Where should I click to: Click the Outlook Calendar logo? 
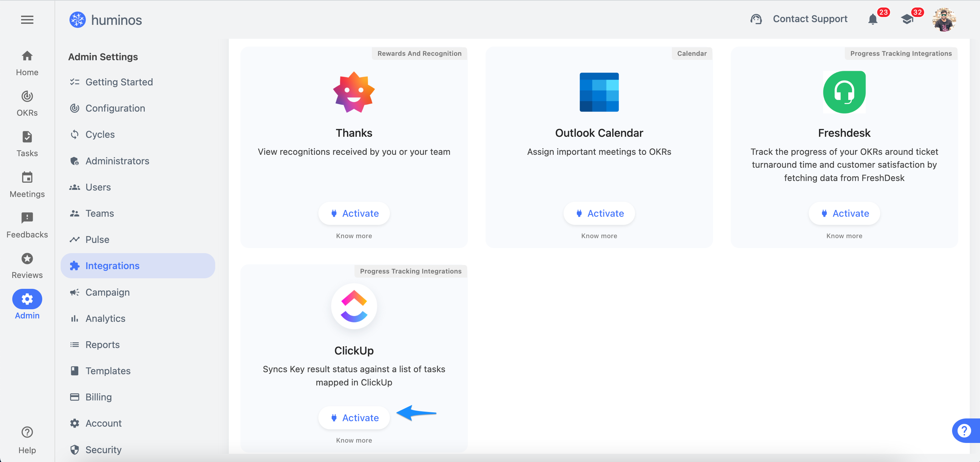tap(599, 92)
